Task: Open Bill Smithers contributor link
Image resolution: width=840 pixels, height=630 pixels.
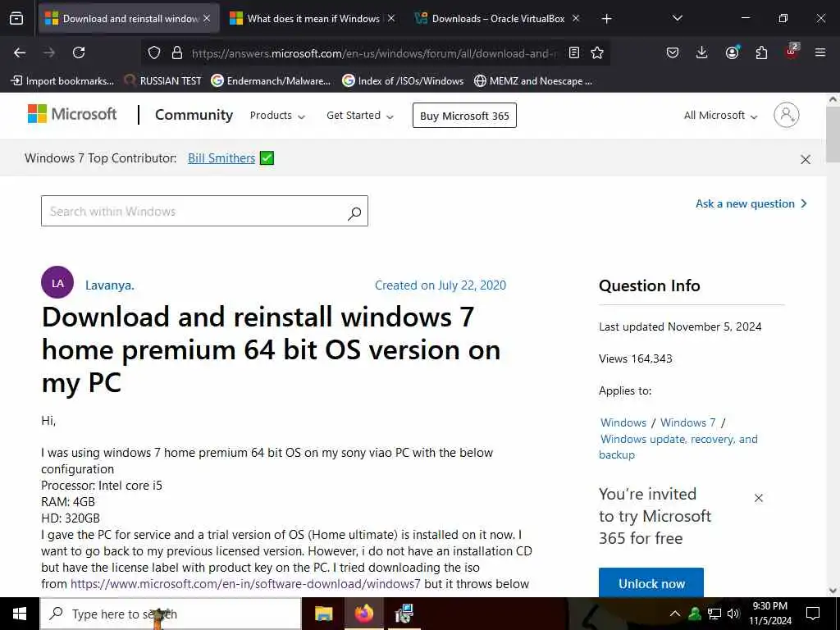Action: coord(221,158)
